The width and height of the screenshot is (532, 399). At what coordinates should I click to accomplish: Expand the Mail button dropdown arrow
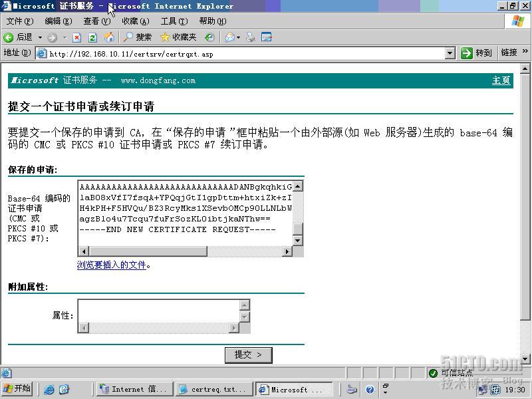[x=239, y=37]
